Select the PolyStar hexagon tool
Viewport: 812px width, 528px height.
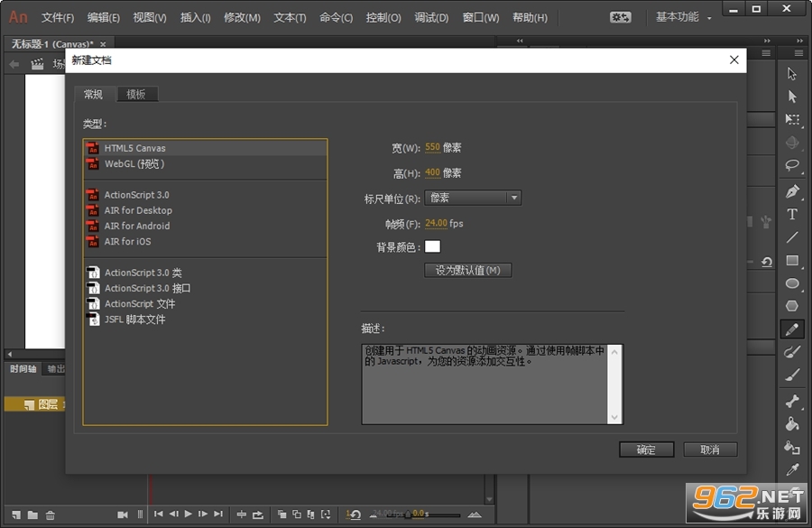pos(792,306)
